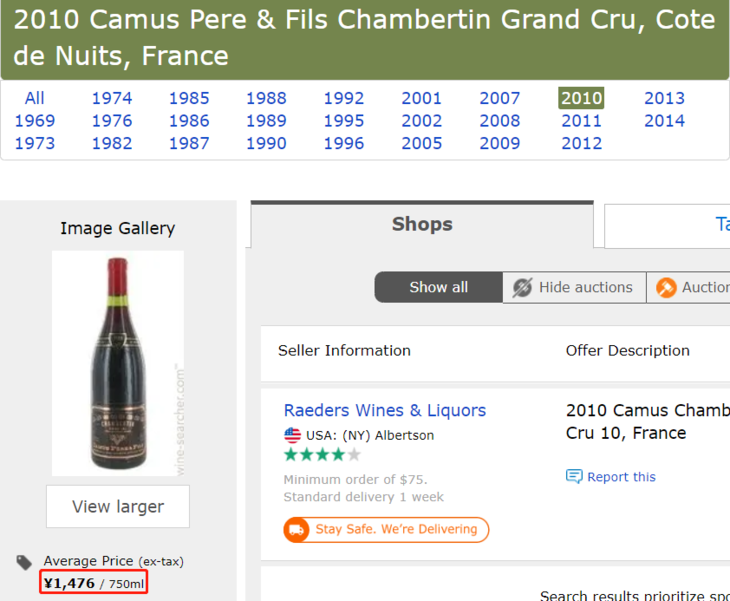Go to the 2014 vintage

pyautogui.click(x=664, y=121)
